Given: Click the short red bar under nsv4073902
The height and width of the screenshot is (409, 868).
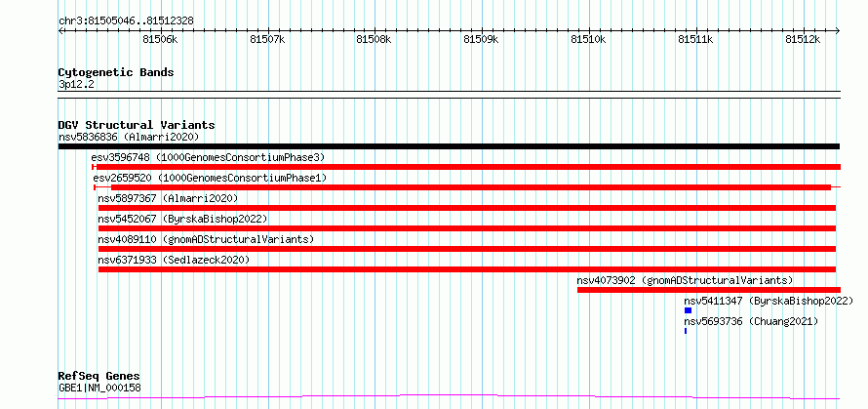Looking at the screenshot, I should (x=709, y=290).
